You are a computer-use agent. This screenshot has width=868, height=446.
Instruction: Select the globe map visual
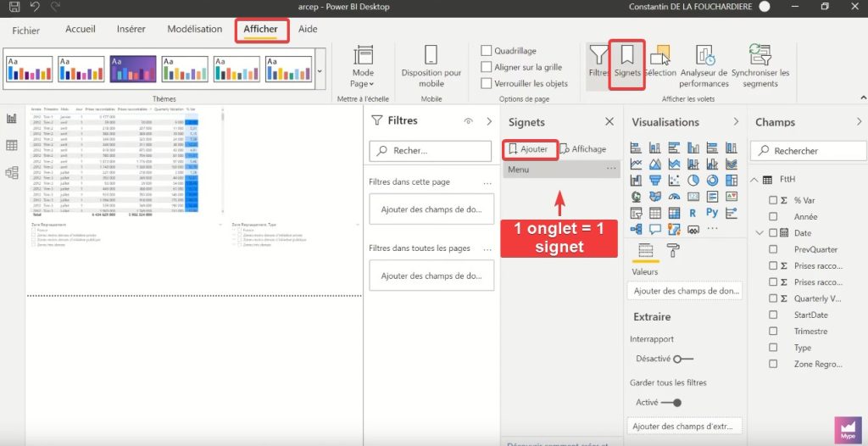click(636, 196)
